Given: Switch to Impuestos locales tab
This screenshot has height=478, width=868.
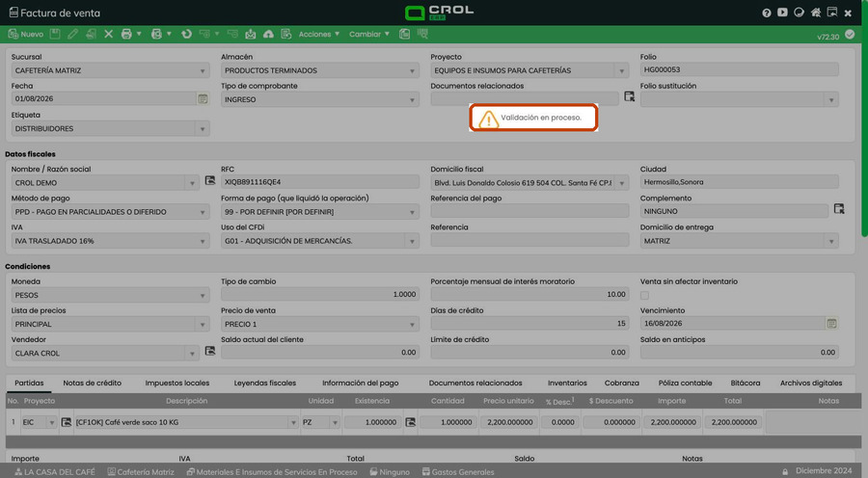Looking at the screenshot, I should 177,383.
